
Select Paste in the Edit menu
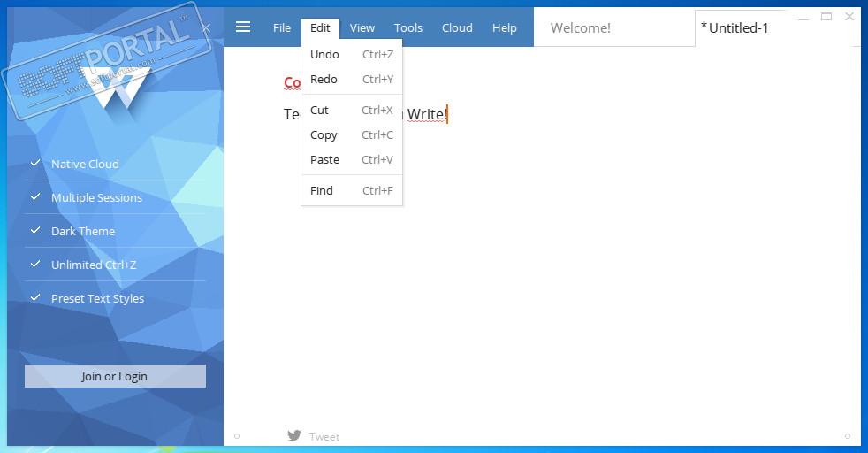[352, 159]
